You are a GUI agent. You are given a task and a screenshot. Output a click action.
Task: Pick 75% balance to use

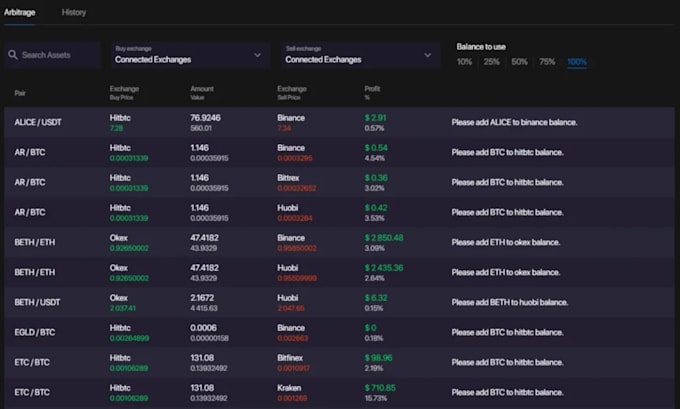click(547, 62)
